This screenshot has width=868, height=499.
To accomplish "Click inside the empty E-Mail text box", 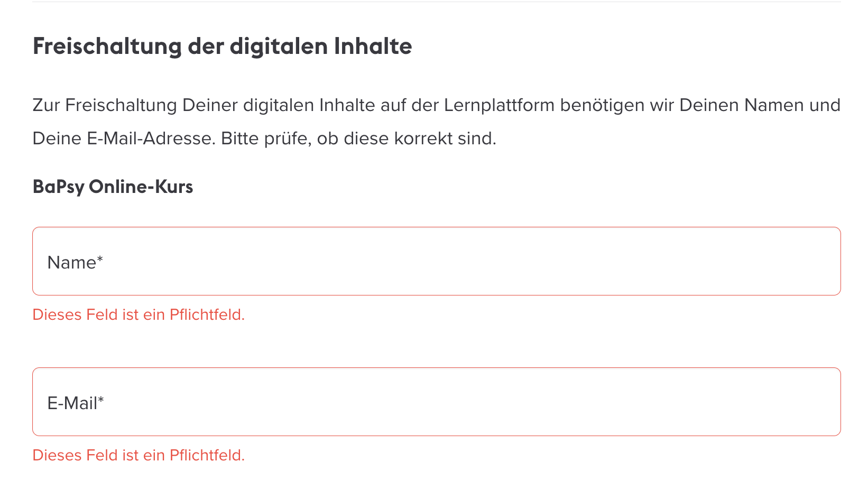I will (x=476, y=401).
